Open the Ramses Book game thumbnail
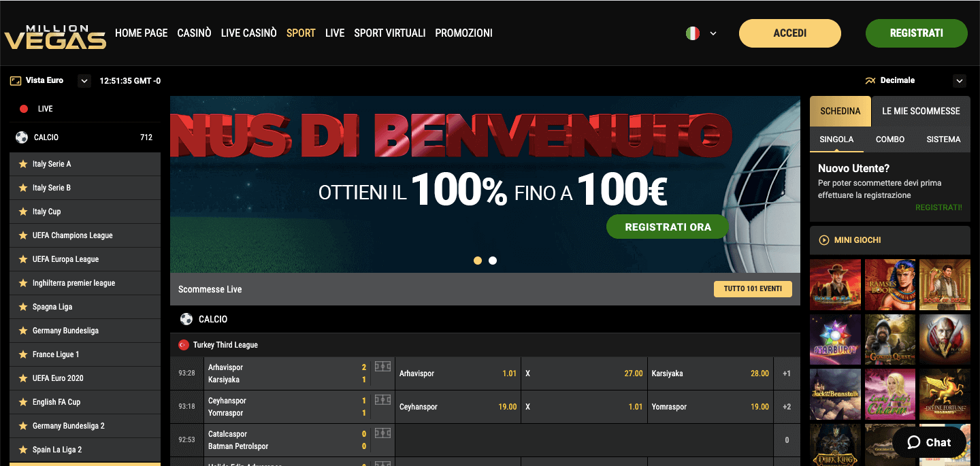 [x=889, y=284]
